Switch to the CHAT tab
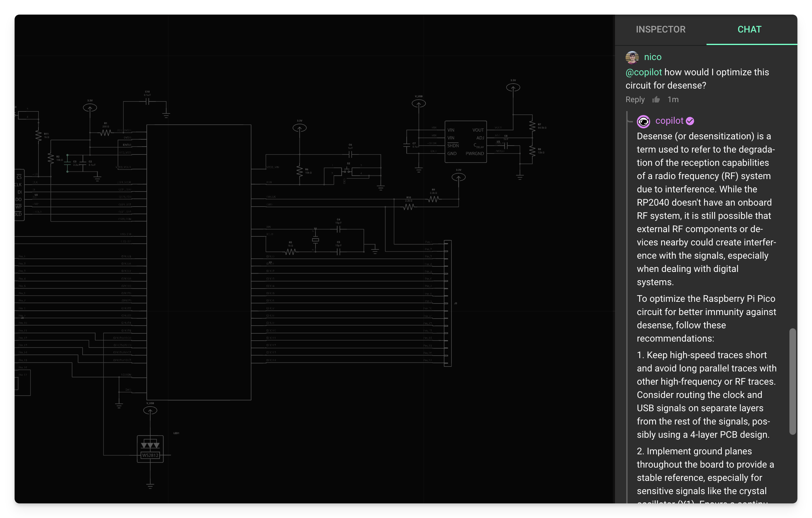The height and width of the screenshot is (518, 812). click(749, 29)
